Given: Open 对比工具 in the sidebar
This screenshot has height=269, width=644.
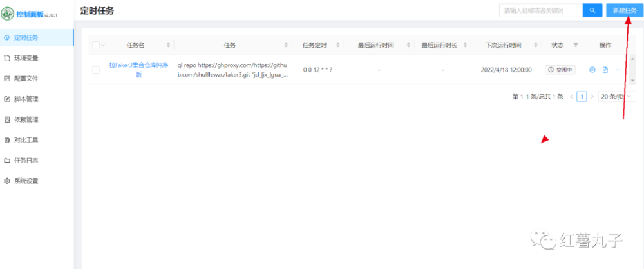Looking at the screenshot, I should [37, 140].
